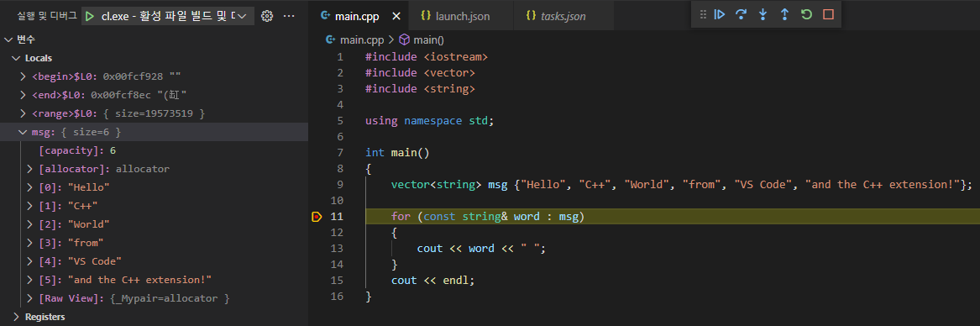Click #include <vector> line
This screenshot has height=326, width=980.
[420, 73]
